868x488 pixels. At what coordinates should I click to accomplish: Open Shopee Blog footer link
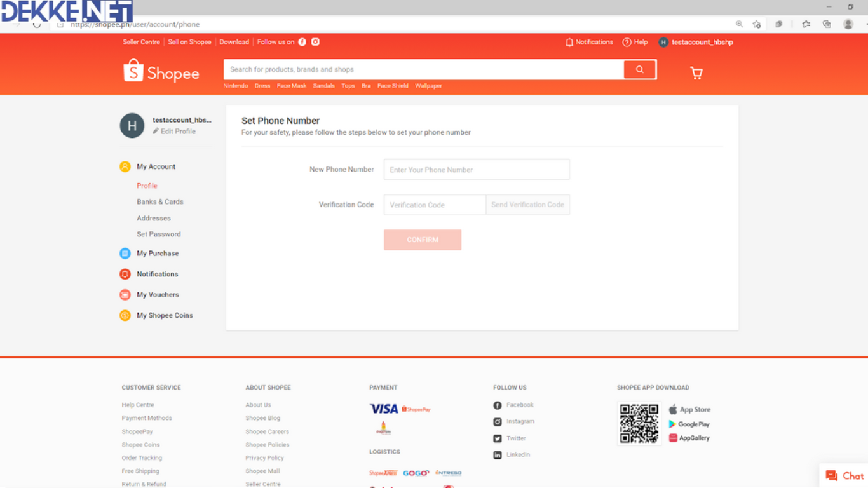[263, 418]
